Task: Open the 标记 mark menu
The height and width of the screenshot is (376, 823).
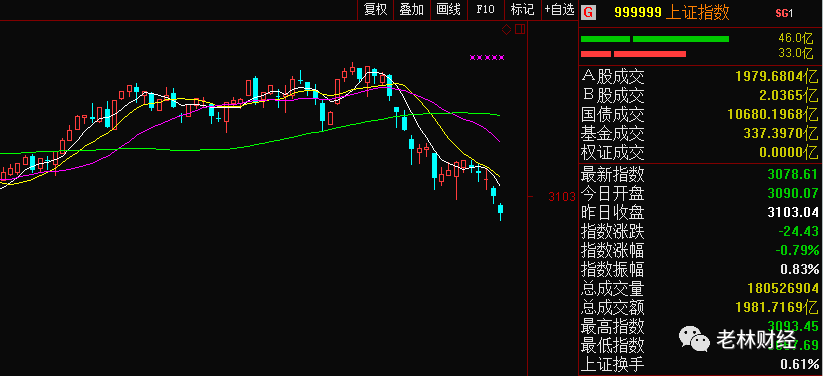Action: click(x=522, y=9)
